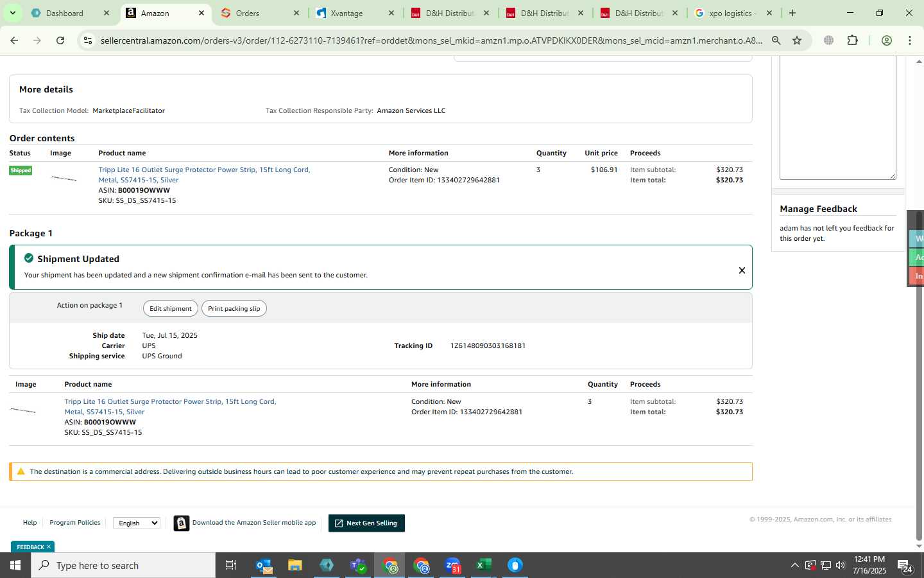Open the notifications center icon
Viewport: 924px width, 578px height.
point(905,566)
